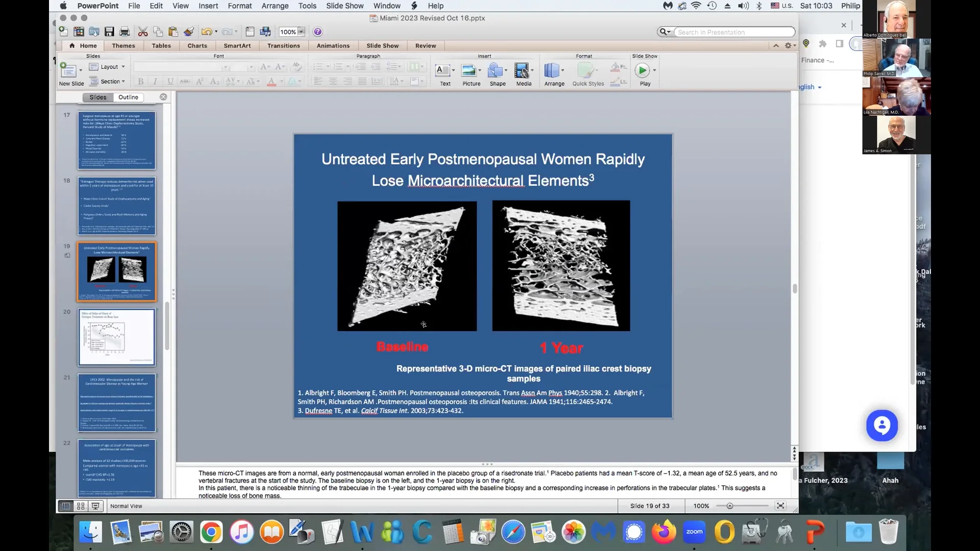
Task: Close the slides pane
Action: 163,97
